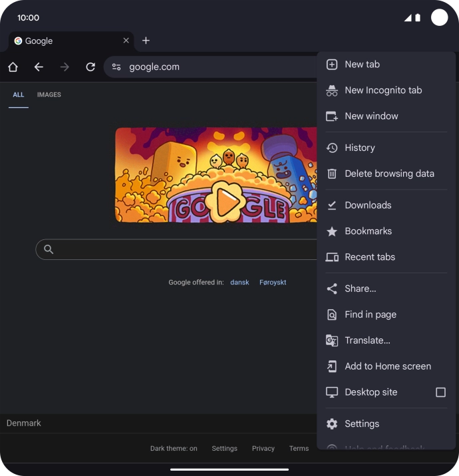Click the Downloads checkmark icon
This screenshot has width=459, height=476.
[x=332, y=205]
